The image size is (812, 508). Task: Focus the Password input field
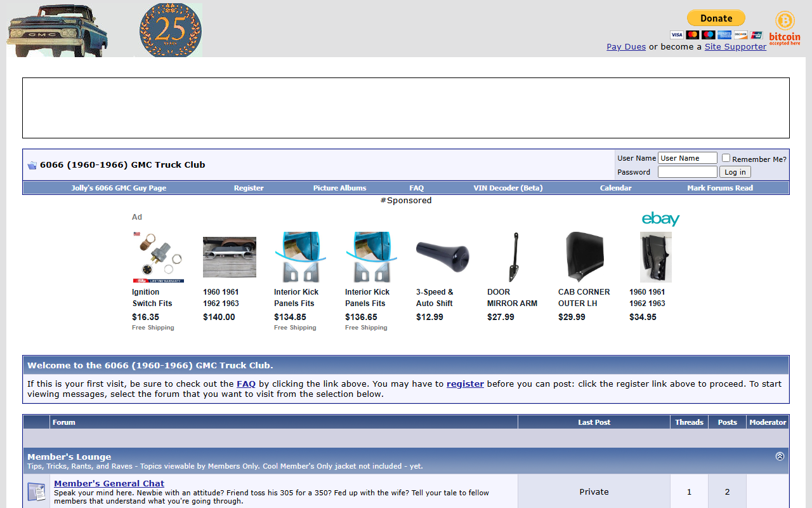click(x=688, y=172)
